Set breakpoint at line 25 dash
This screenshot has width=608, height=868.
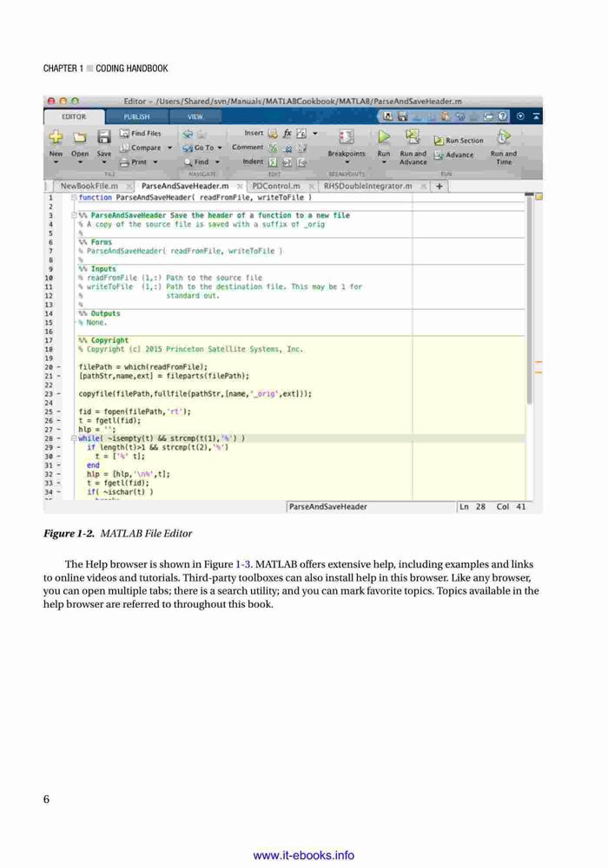(x=59, y=411)
